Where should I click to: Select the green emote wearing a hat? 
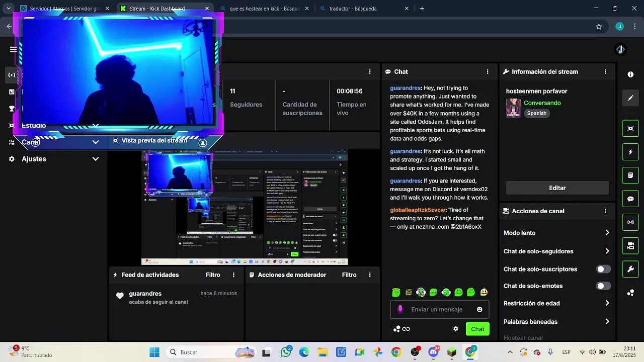pyautogui.click(x=484, y=292)
